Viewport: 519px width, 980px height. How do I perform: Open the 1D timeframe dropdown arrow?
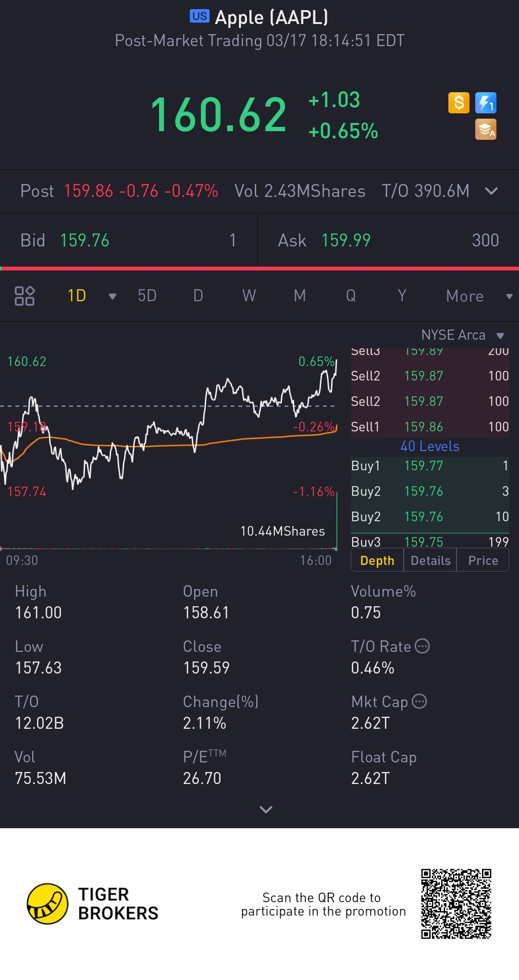click(112, 296)
